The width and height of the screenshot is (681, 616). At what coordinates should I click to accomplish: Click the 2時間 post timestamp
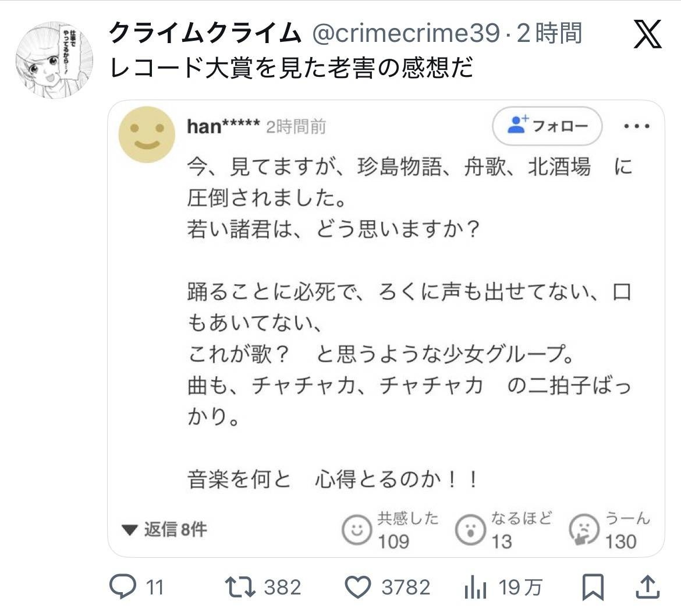tap(549, 34)
